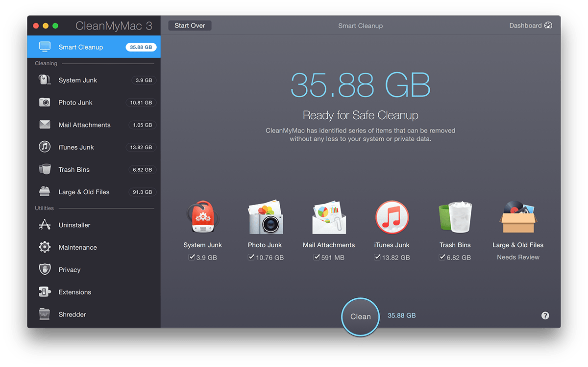Select the Shredder tool
Viewport: 588px width, 367px height.
72,315
